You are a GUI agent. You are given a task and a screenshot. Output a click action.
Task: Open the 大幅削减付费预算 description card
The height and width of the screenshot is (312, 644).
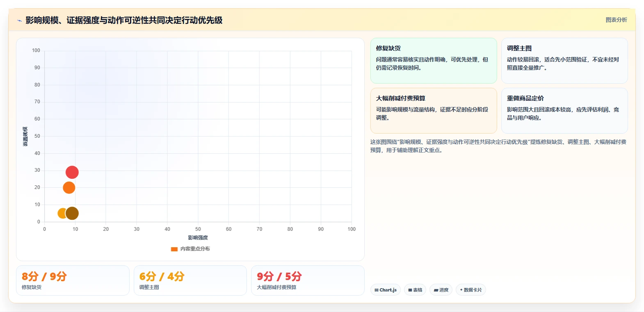434,111
